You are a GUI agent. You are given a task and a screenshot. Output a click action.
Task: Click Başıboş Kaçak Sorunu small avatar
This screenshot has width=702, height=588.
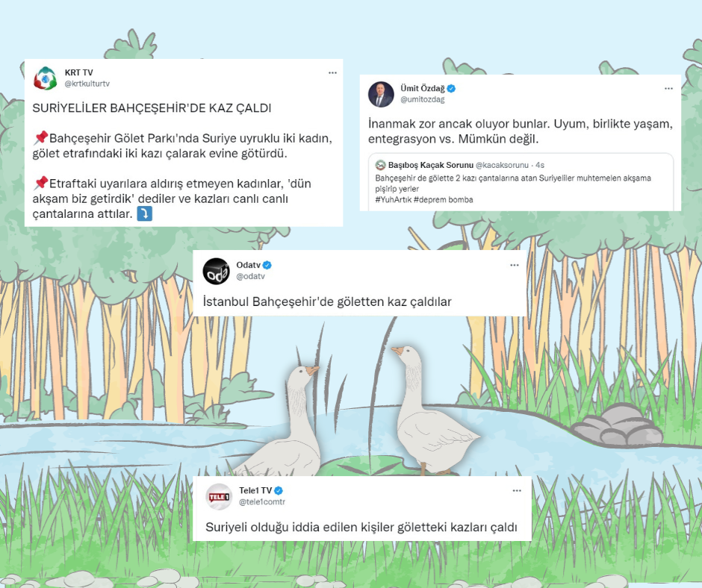tap(380, 165)
